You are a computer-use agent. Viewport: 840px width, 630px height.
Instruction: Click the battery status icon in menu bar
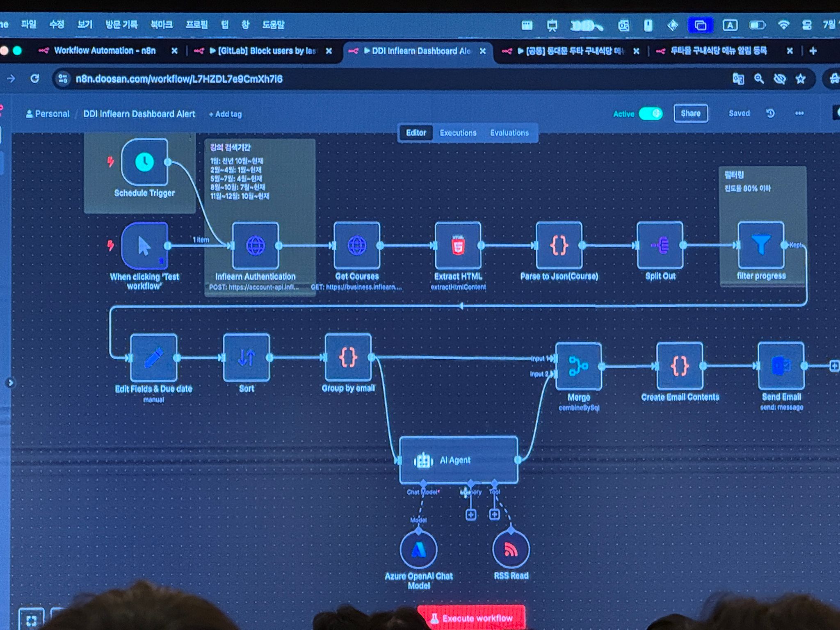tap(757, 25)
